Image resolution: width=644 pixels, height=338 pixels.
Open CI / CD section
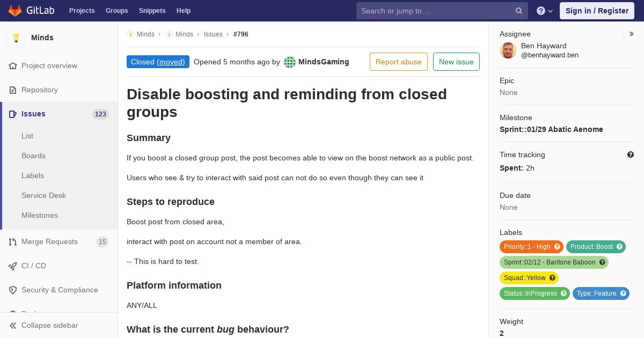34,266
